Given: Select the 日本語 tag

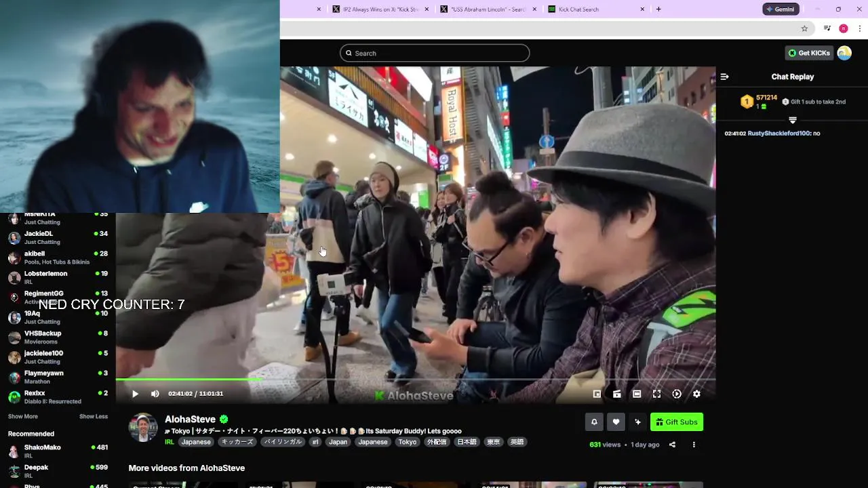Looking at the screenshot, I should tap(467, 442).
